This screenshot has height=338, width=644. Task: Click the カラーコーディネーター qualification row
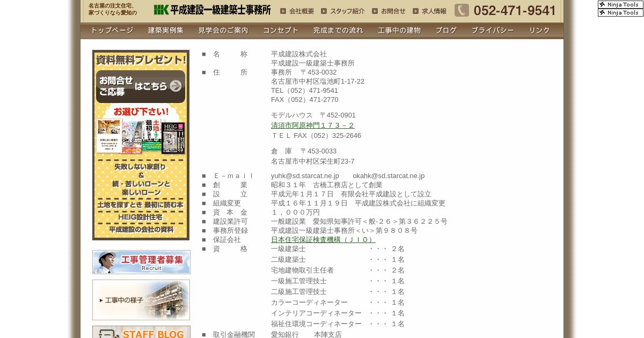pyautogui.click(x=338, y=303)
